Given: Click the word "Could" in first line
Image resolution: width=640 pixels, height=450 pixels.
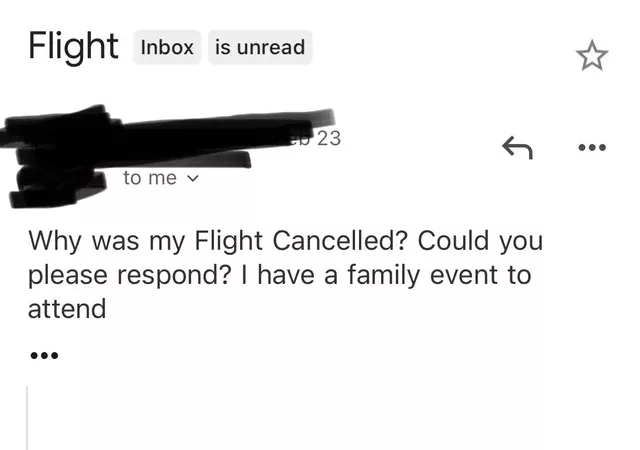Looking at the screenshot, I should tap(453, 241).
